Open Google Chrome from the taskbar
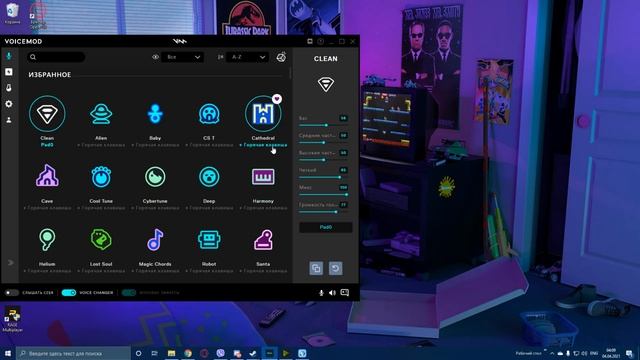The width and height of the screenshot is (640, 360). [x=188, y=353]
